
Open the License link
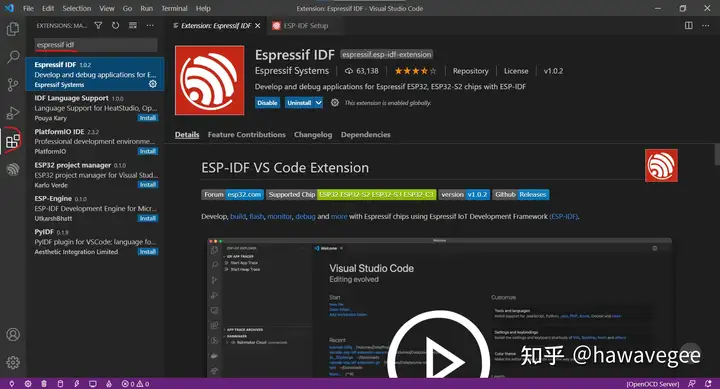(516, 71)
